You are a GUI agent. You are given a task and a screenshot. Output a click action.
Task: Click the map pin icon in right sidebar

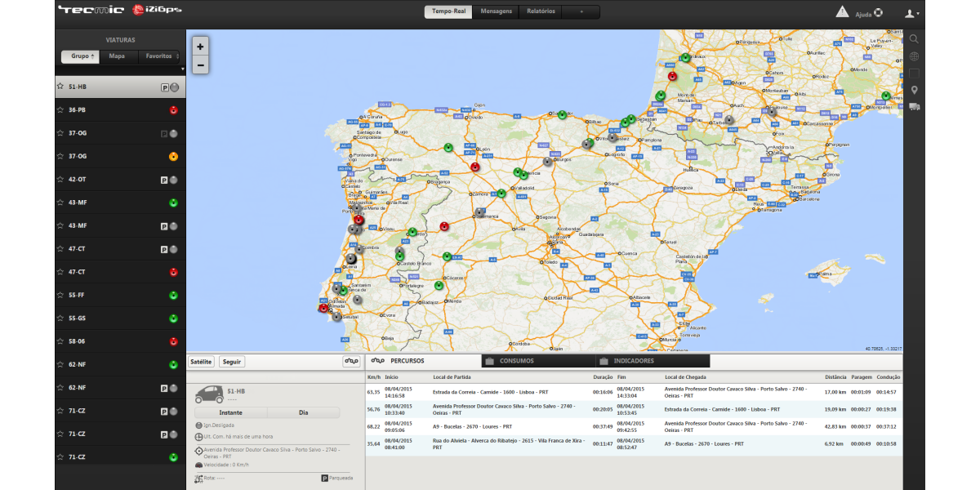click(x=914, y=90)
